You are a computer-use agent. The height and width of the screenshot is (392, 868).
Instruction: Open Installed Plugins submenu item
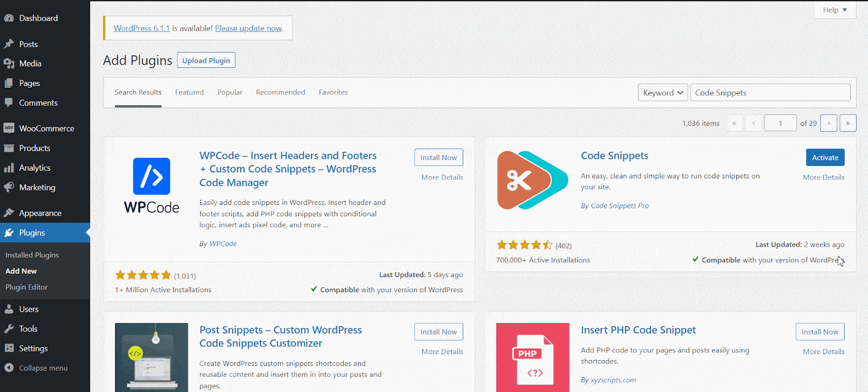(x=32, y=255)
